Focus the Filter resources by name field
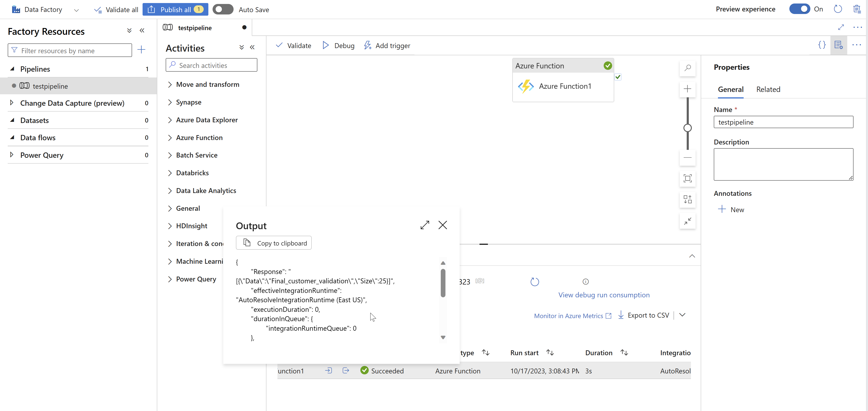The image size is (868, 411). click(70, 50)
